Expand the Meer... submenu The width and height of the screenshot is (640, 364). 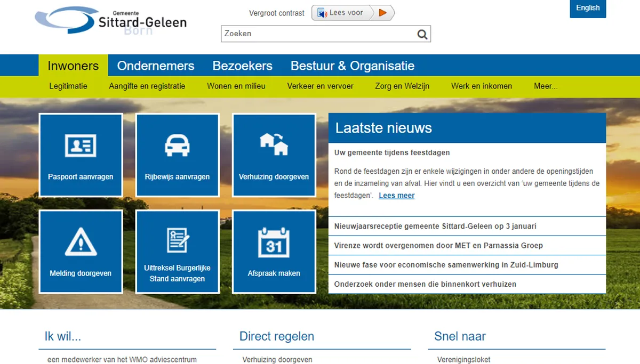[x=546, y=86]
